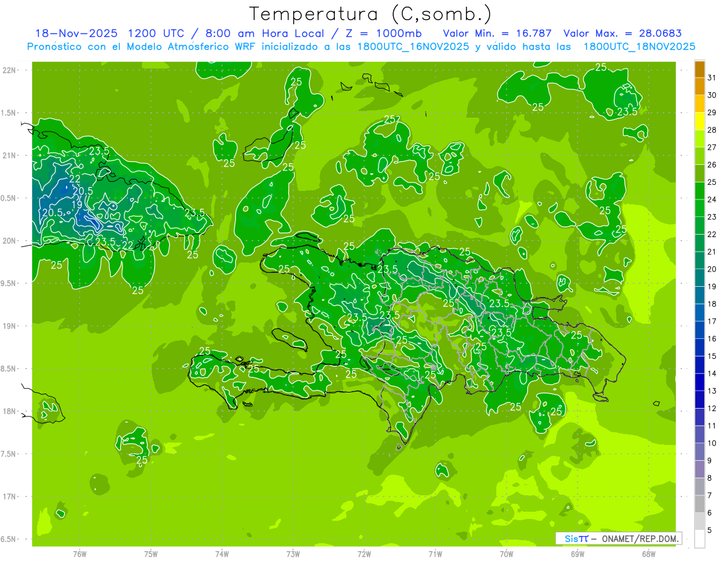
Task: Click the '74W' longitude axis label
Action: (x=222, y=554)
